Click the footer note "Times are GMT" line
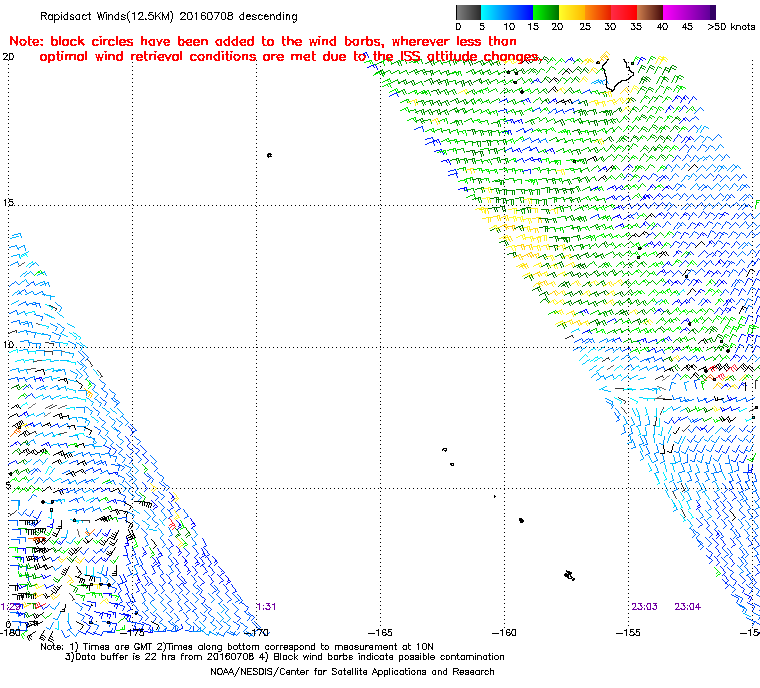This screenshot has height=688, width=760. tap(237, 647)
